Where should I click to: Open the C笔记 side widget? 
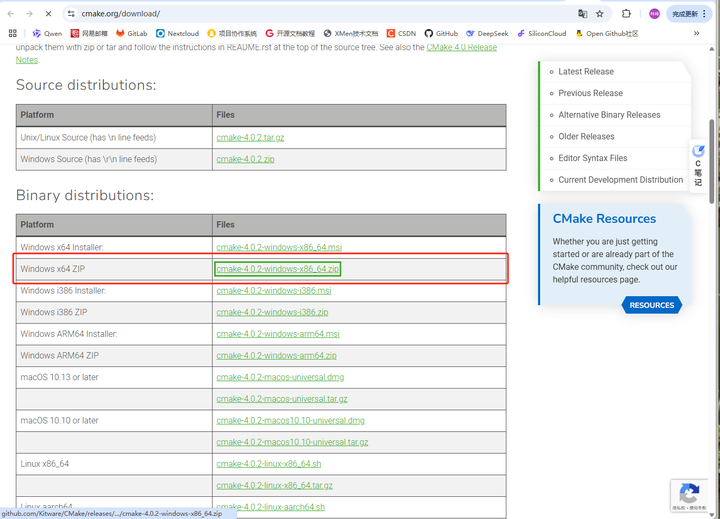[x=698, y=166]
